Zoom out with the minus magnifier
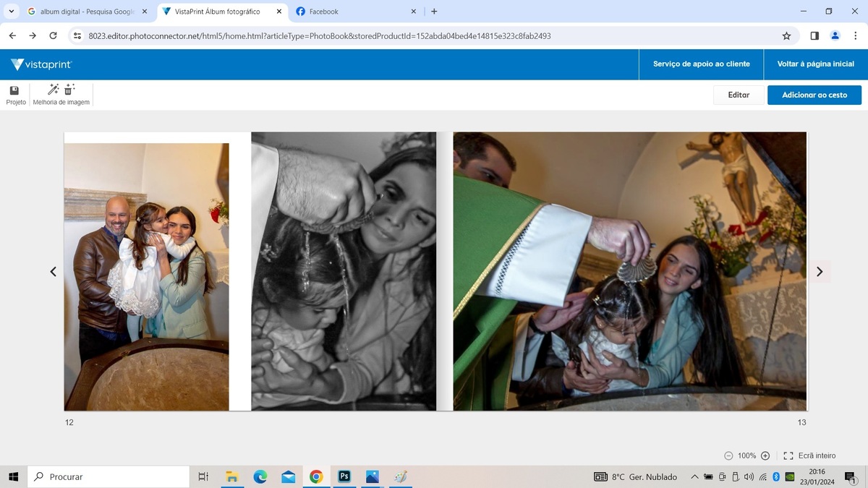This screenshot has height=488, width=868. point(728,455)
